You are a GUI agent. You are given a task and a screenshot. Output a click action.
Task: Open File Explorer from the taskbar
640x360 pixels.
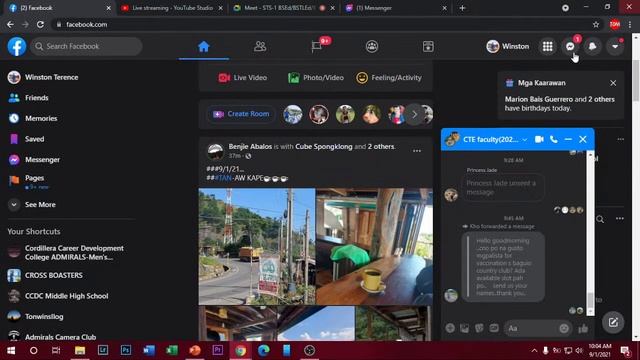click(80, 350)
